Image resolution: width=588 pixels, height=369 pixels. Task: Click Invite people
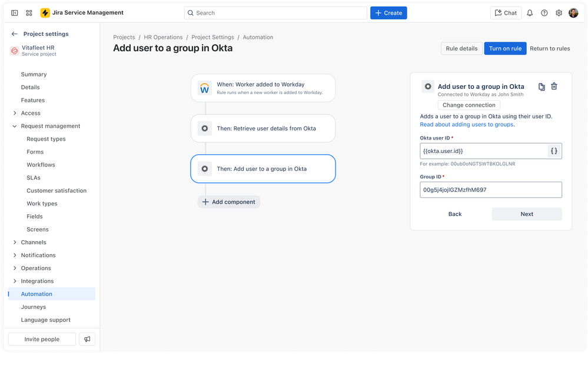[42, 339]
